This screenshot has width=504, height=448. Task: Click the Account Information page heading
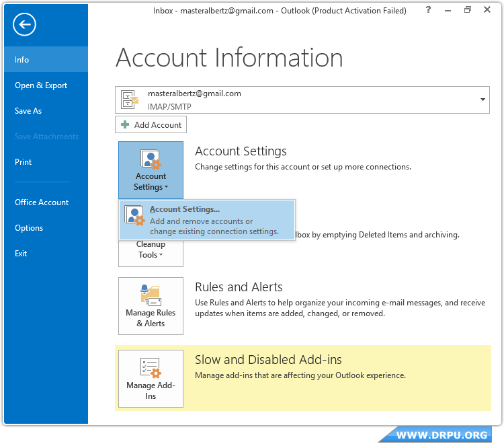[x=229, y=58]
